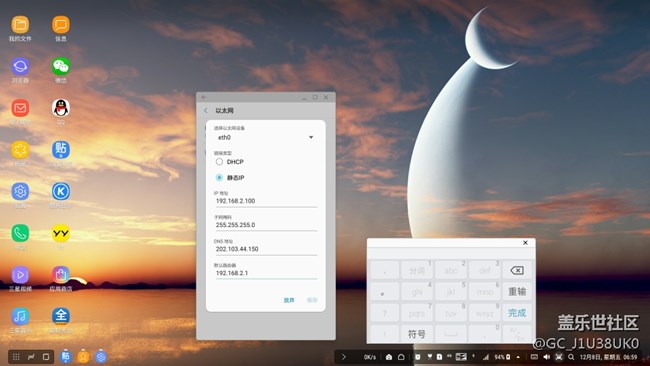Open the My Files folder icon

pos(20,25)
